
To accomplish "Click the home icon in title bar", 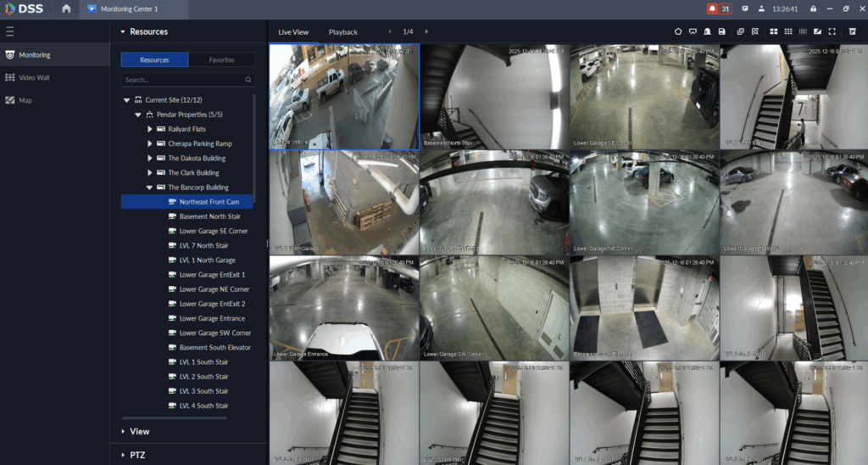I will [x=66, y=8].
